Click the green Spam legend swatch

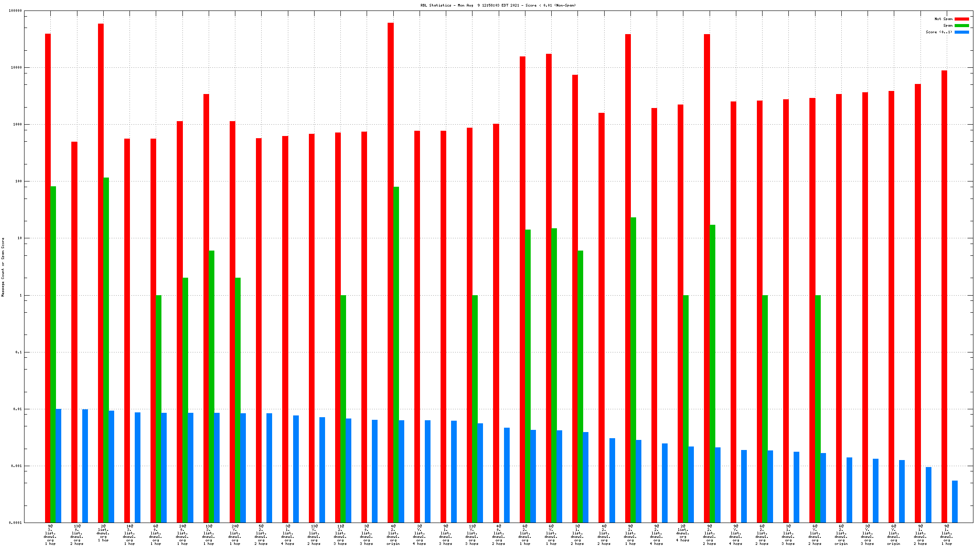961,26
